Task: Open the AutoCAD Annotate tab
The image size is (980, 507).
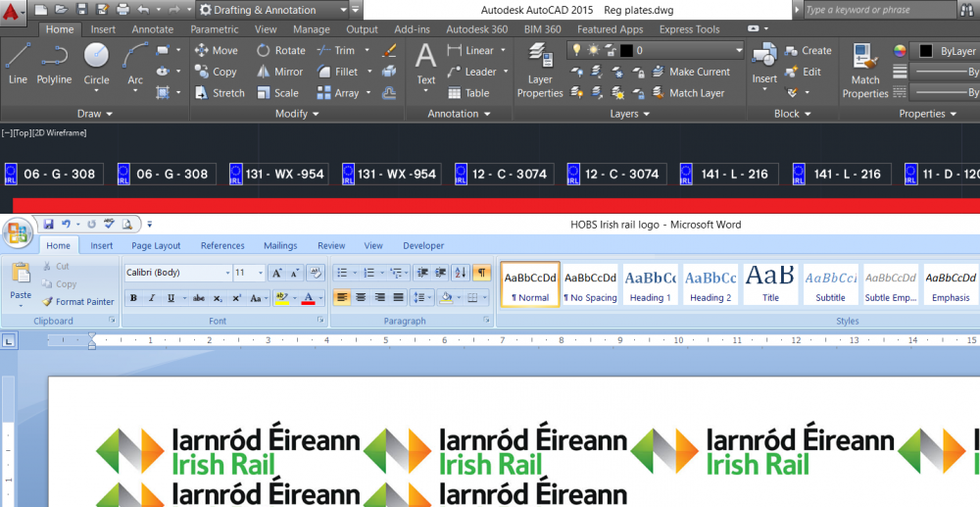Action: pos(153,29)
